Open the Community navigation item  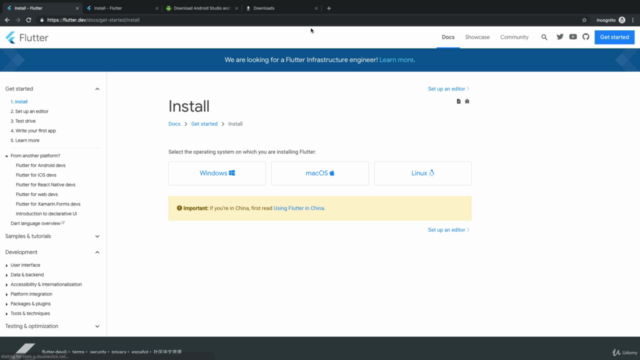pyautogui.click(x=514, y=37)
